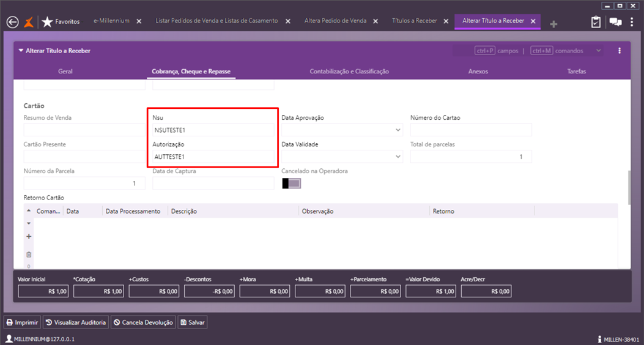
Task: Click the Valor Inicial amount field
Action: coord(43,291)
